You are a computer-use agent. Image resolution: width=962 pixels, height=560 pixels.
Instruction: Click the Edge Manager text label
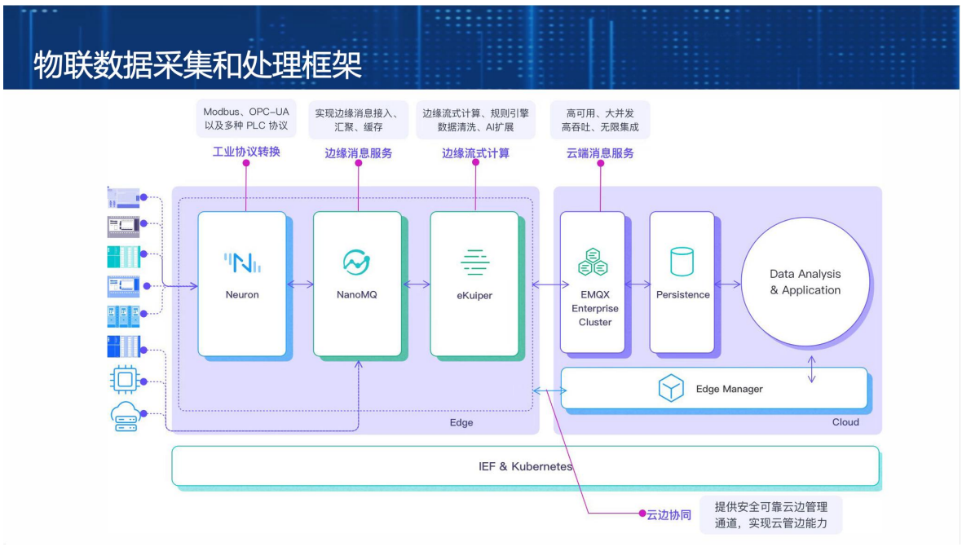click(x=730, y=389)
